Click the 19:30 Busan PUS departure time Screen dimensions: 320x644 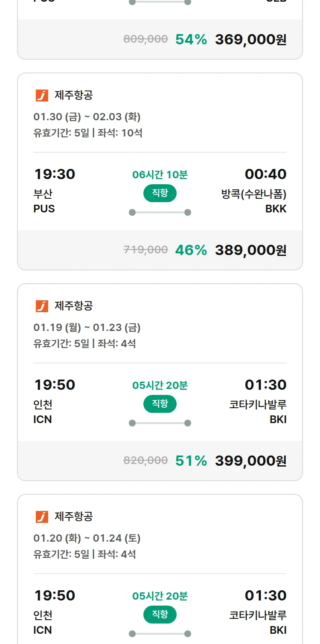[54, 174]
